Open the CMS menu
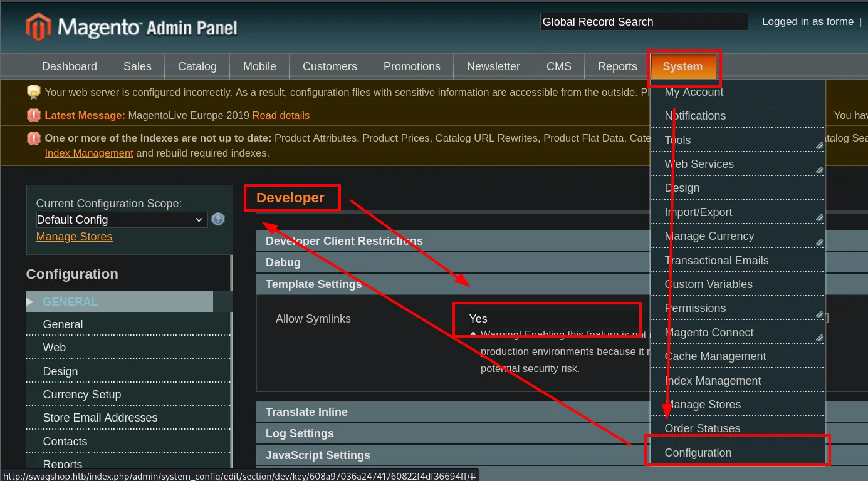The image size is (868, 481). point(559,66)
